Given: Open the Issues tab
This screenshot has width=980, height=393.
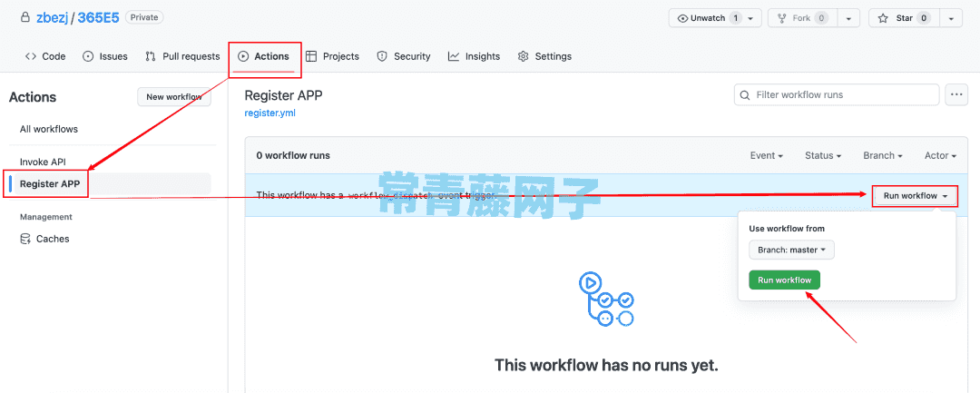Looking at the screenshot, I should [x=105, y=56].
